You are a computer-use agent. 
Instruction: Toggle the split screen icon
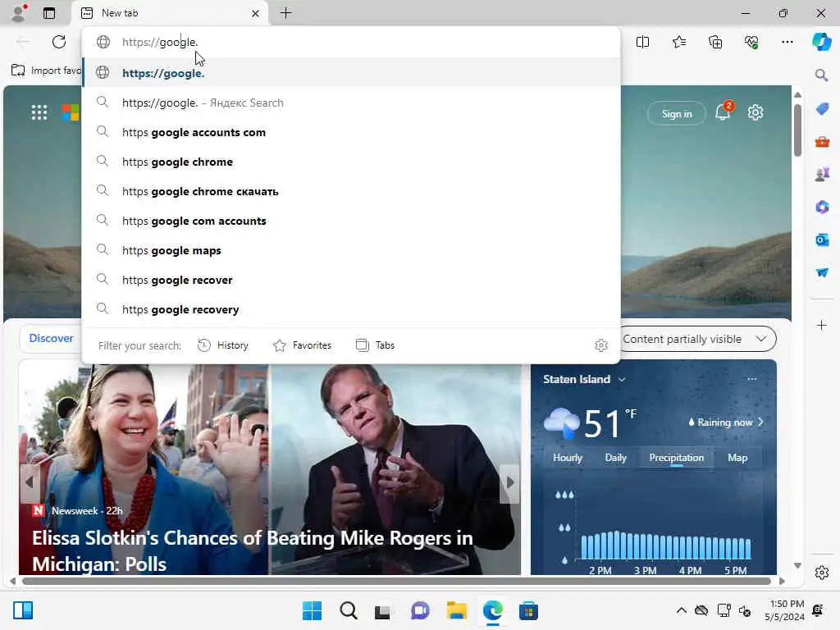[642, 42]
